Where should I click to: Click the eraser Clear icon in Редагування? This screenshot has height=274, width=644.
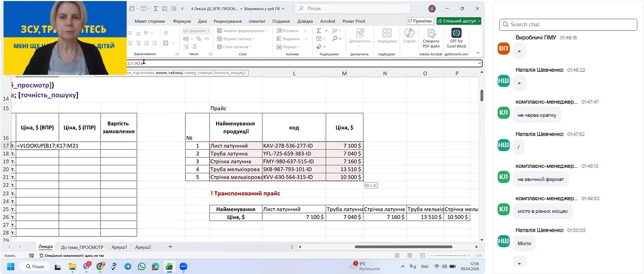point(319,47)
